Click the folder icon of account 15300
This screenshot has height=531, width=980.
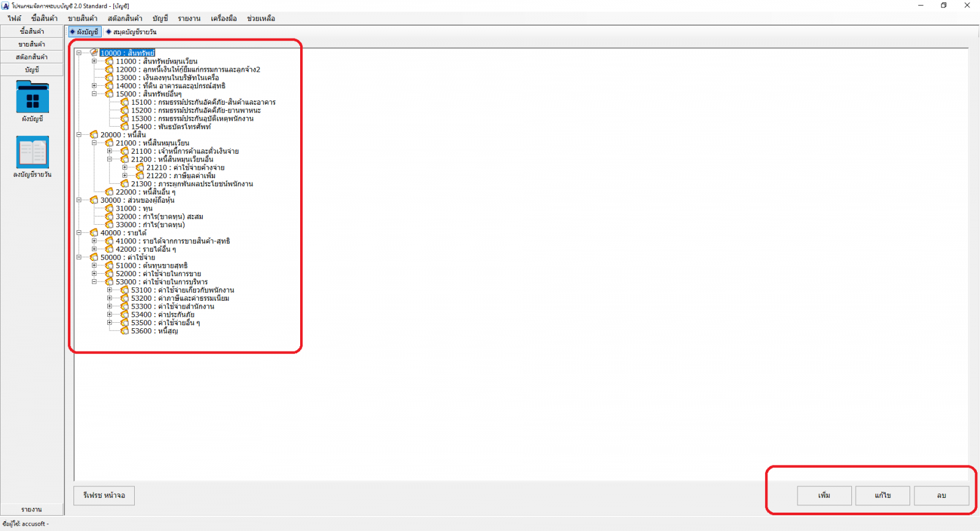[124, 118]
